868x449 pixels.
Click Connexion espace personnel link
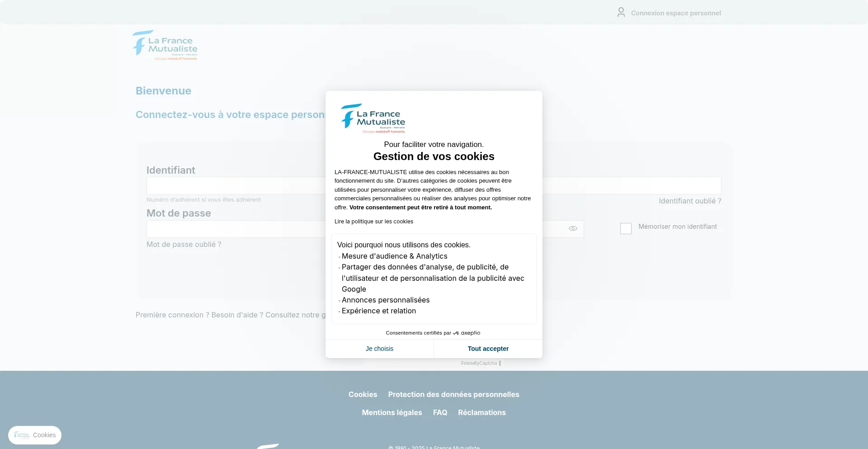click(x=675, y=13)
